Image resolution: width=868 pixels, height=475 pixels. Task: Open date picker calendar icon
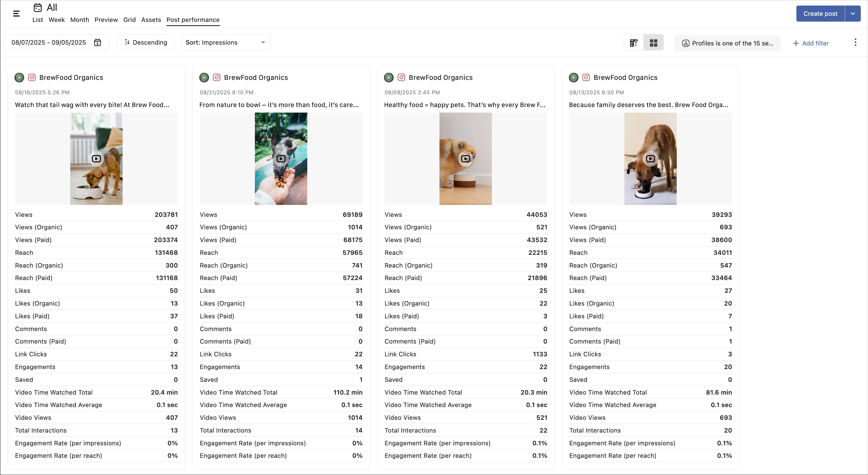pos(97,42)
